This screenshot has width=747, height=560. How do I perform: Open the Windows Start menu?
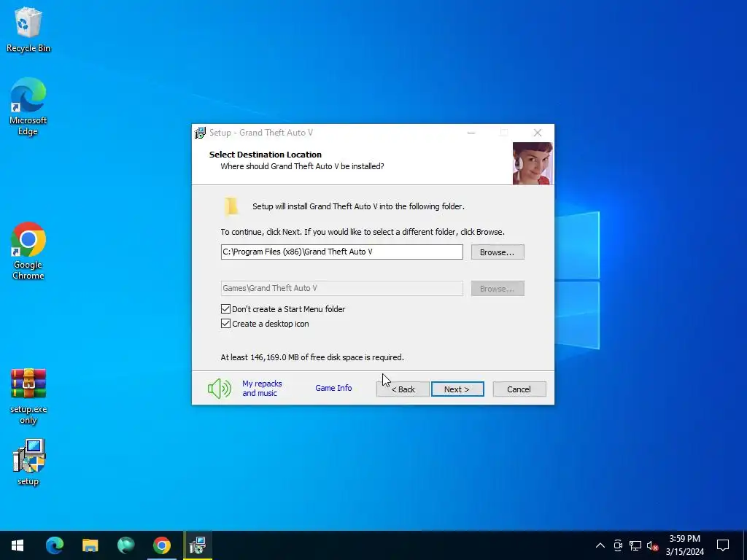pos(18,545)
